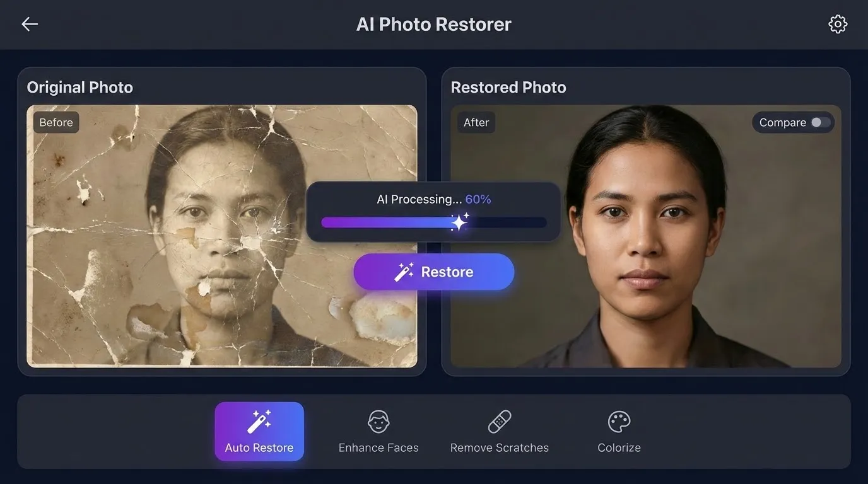Open settings via the gear icon
This screenshot has width=868, height=484.
837,24
